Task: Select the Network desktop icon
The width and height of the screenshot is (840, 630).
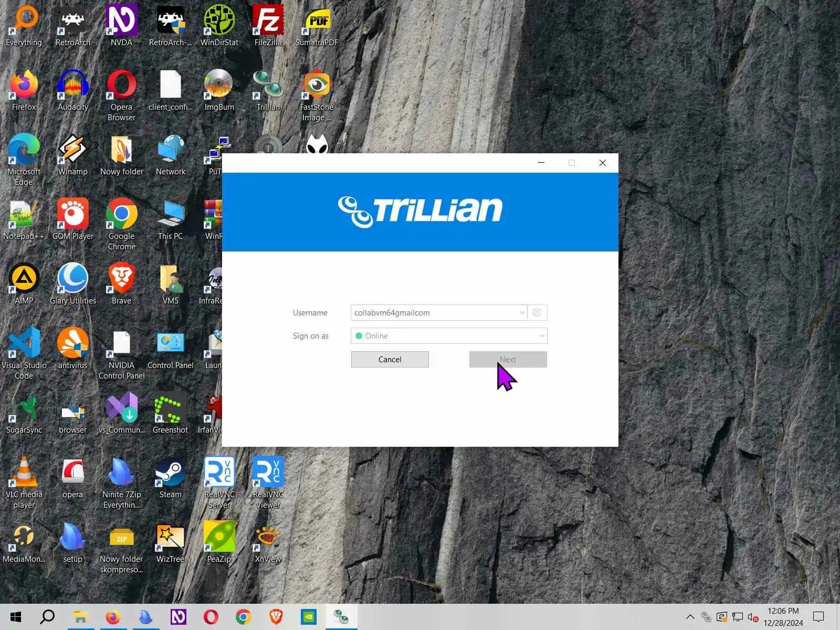Action: (171, 155)
